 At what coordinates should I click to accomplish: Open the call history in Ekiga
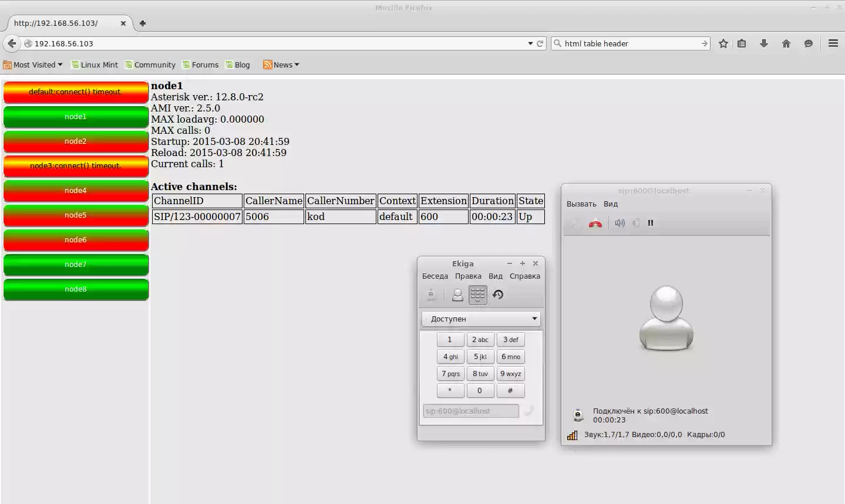click(498, 295)
